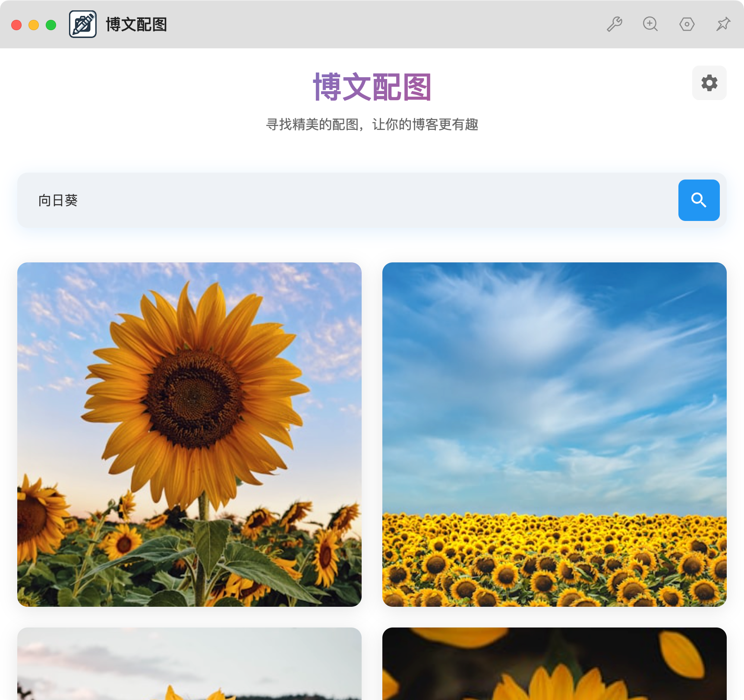The image size is (744, 700).
Task: Click the blue search magnifier button
Action: (x=699, y=200)
